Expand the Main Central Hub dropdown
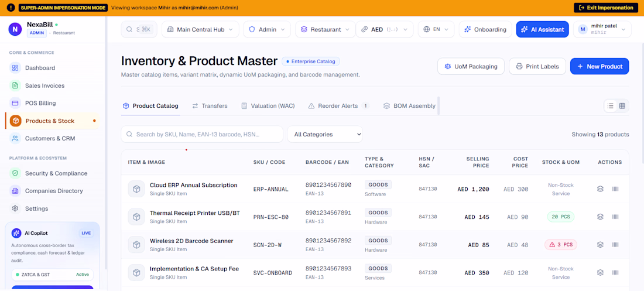This screenshot has height=291, width=644. (200, 30)
